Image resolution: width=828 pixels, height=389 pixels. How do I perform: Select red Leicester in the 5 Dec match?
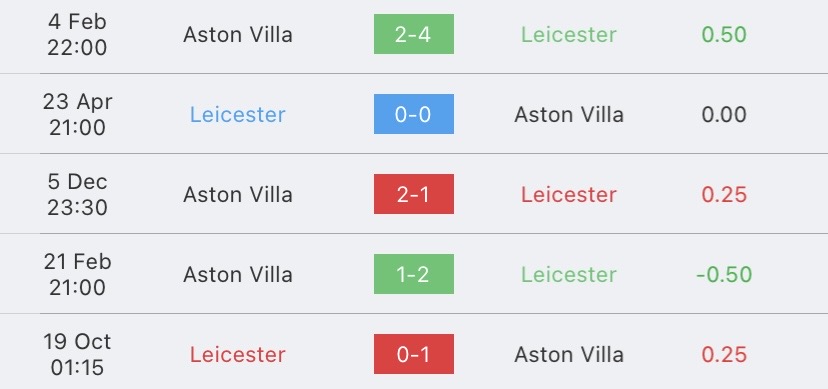[x=569, y=195]
